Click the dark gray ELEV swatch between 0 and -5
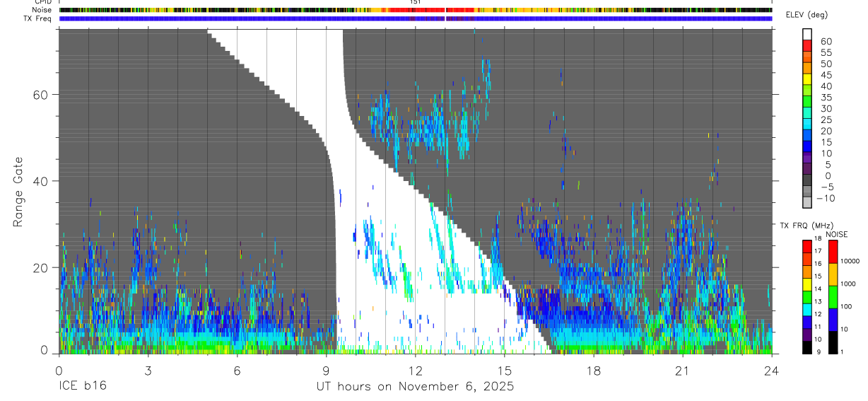This screenshot has height=401, width=868. click(807, 181)
